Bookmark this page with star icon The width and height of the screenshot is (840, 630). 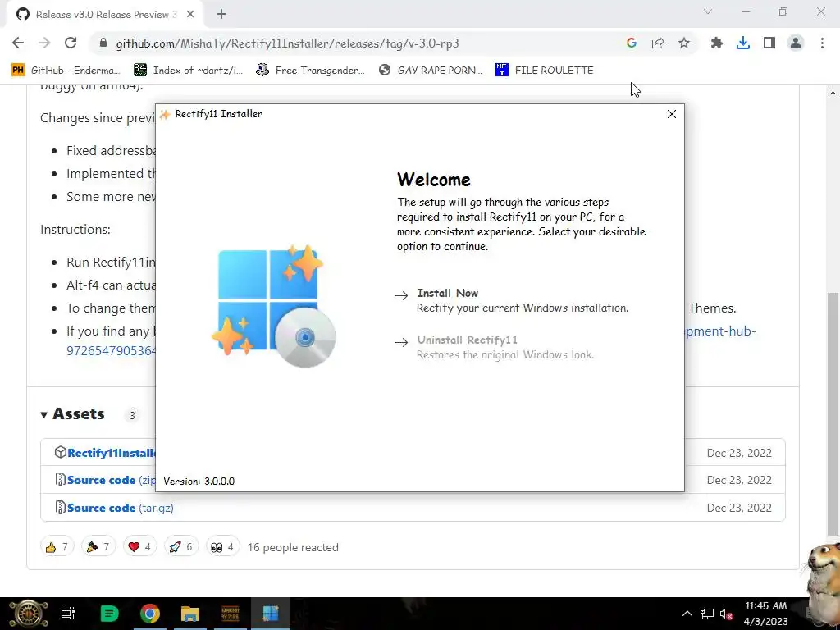(683, 43)
